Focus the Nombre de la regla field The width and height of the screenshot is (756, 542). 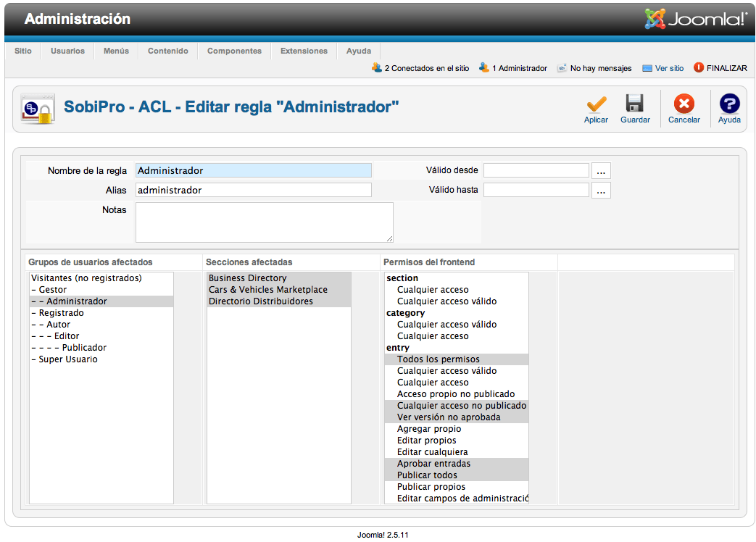pyautogui.click(x=254, y=170)
